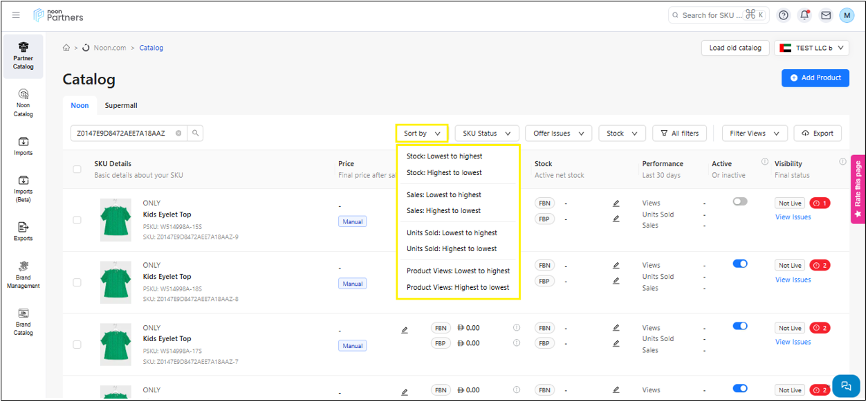Go to Exports in sidebar

click(x=24, y=231)
